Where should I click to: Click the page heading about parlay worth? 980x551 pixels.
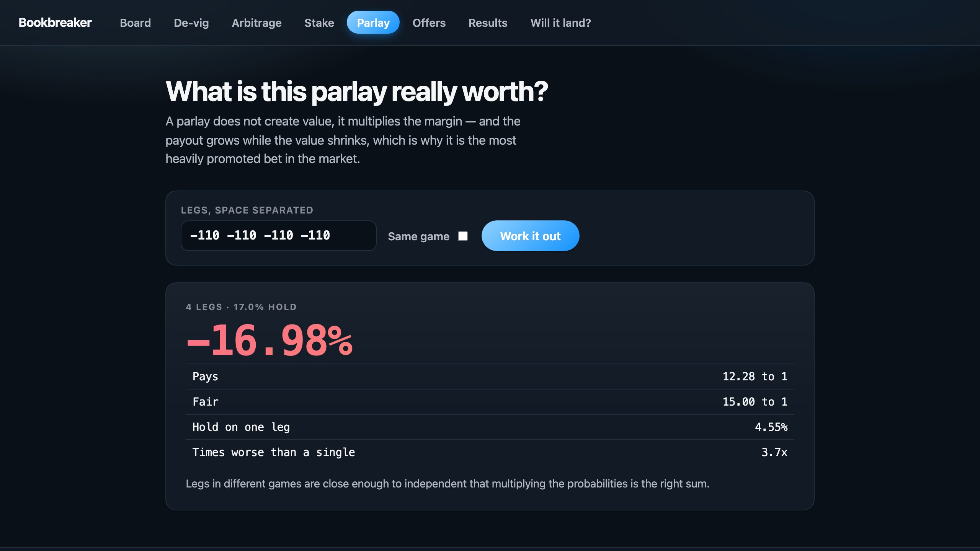click(356, 92)
